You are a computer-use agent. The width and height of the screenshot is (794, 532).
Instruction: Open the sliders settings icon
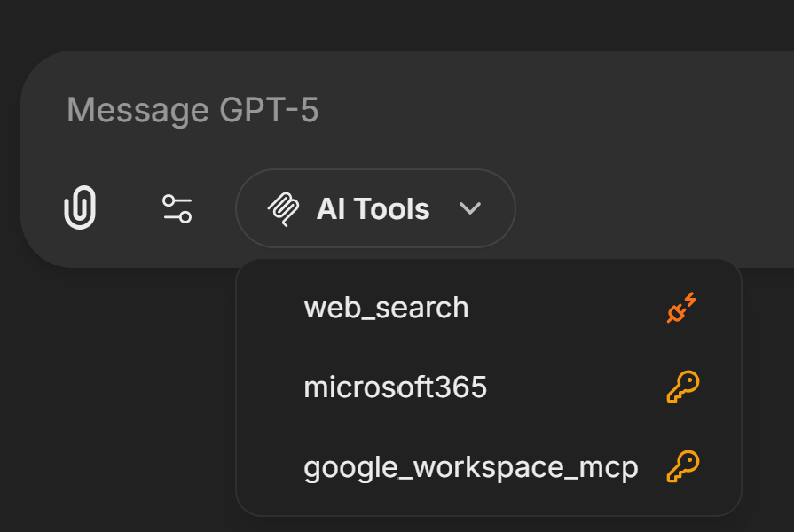click(177, 209)
